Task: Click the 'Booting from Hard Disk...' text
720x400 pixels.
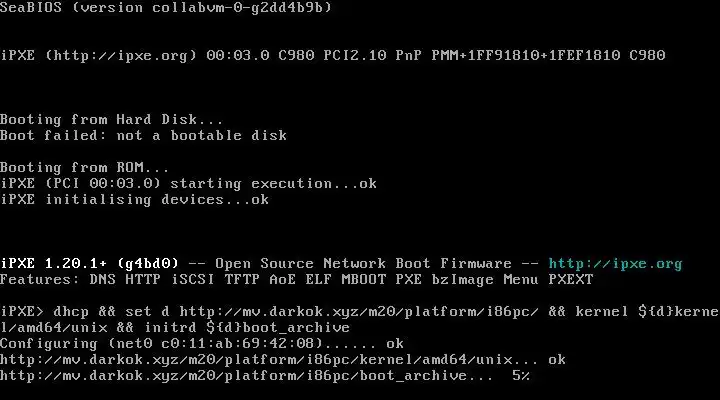Action: (x=112, y=120)
